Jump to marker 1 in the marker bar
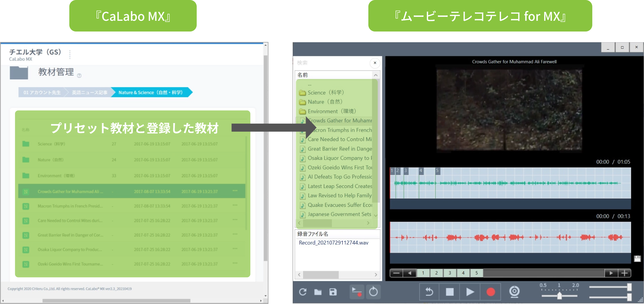 (x=423, y=273)
